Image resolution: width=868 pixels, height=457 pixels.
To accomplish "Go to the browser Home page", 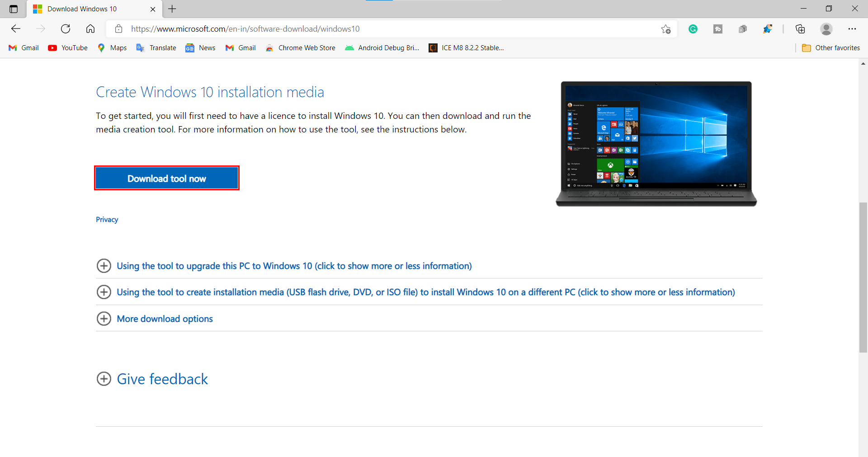I will tap(90, 29).
